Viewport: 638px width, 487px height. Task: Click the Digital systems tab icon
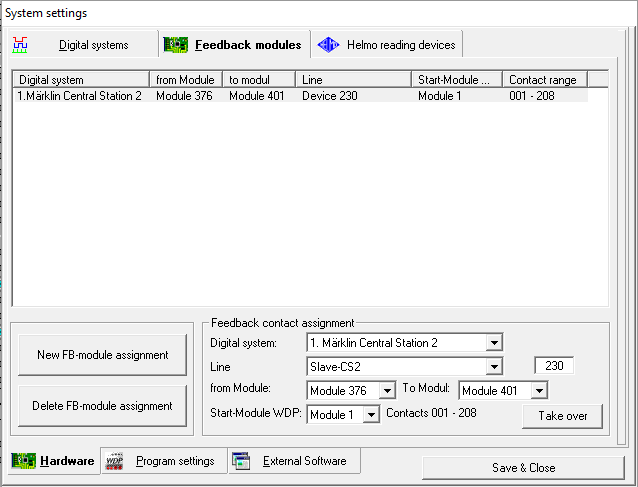pos(20,45)
